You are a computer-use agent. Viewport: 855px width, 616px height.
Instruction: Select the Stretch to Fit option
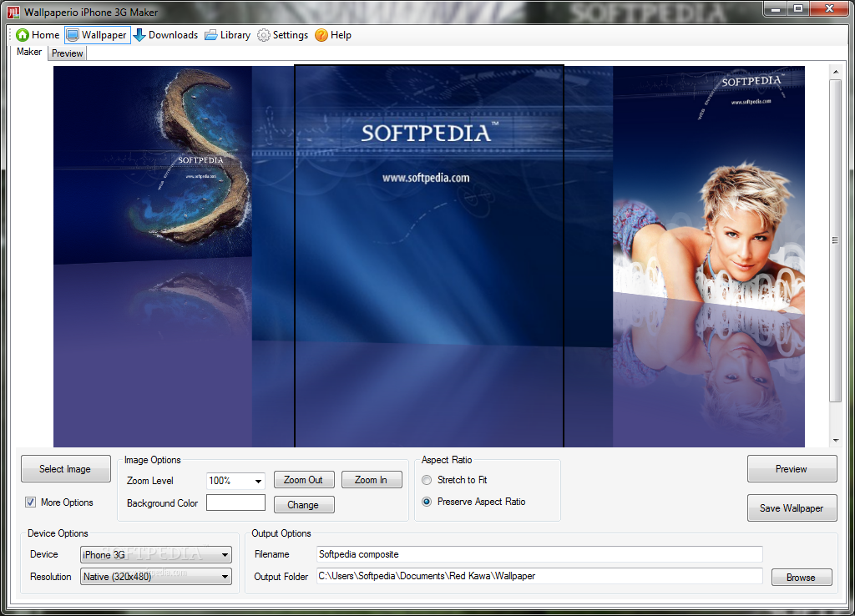(427, 480)
